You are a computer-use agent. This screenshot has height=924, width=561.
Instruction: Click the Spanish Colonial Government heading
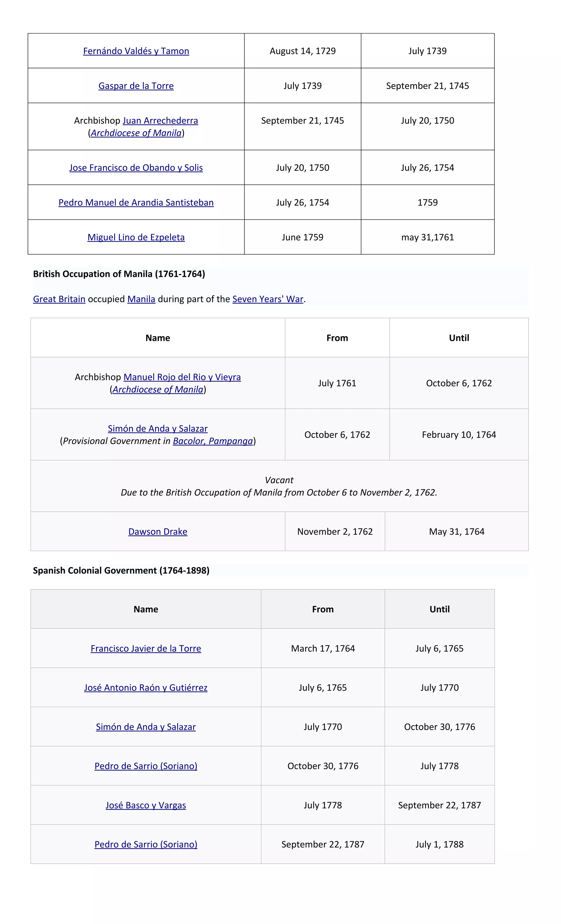point(121,570)
